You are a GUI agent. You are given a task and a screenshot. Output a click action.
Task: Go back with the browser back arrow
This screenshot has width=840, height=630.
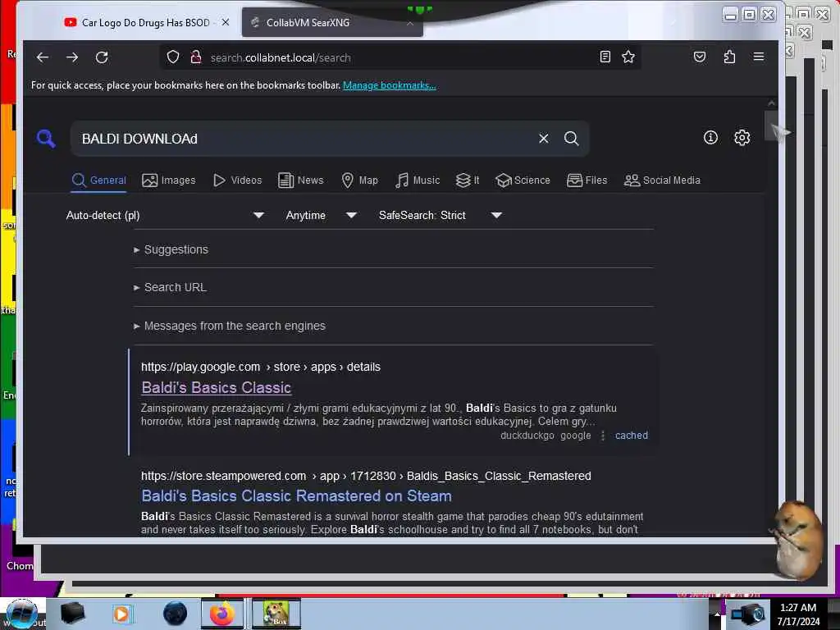click(43, 57)
